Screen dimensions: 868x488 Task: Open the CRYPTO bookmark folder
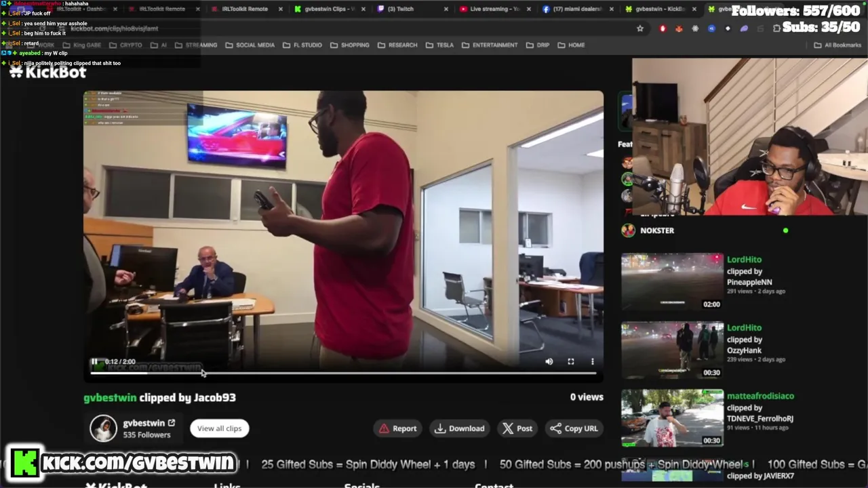click(125, 45)
